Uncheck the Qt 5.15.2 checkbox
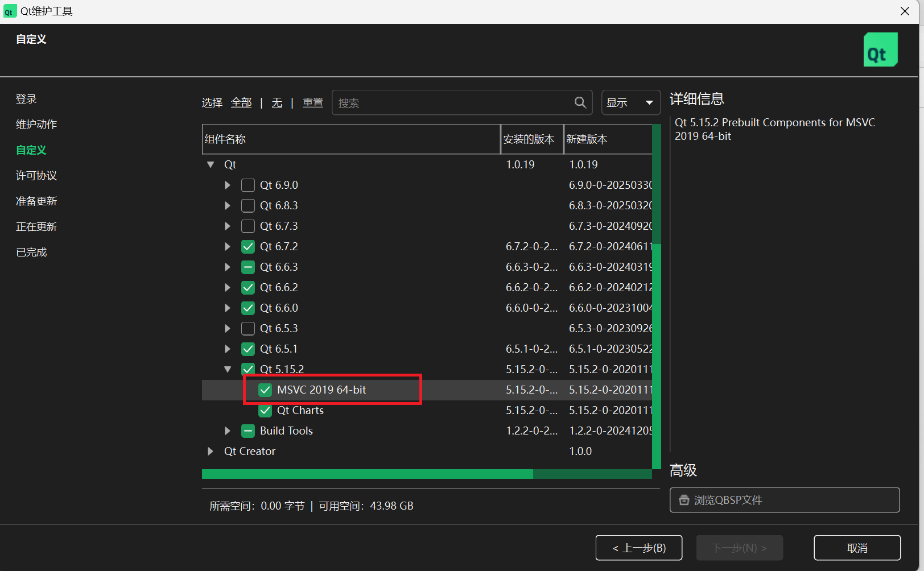 pyautogui.click(x=248, y=370)
